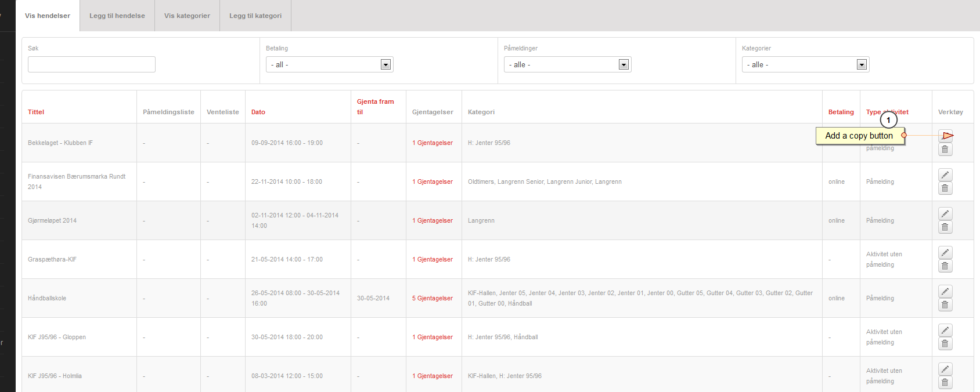
Task: Edit the KIF J95/96 - Gloppen event
Action: [x=945, y=330]
